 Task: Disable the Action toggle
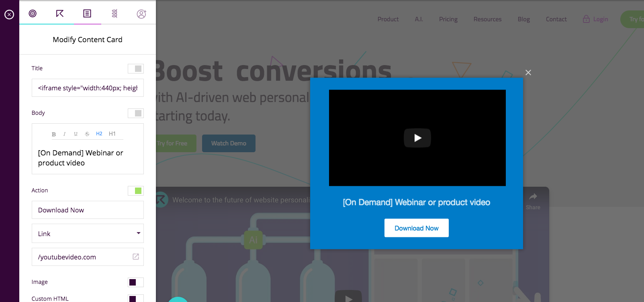point(136,191)
